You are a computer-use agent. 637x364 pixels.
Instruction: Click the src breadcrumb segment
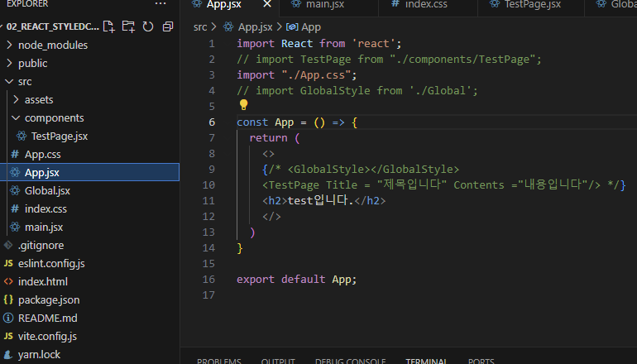(x=200, y=27)
